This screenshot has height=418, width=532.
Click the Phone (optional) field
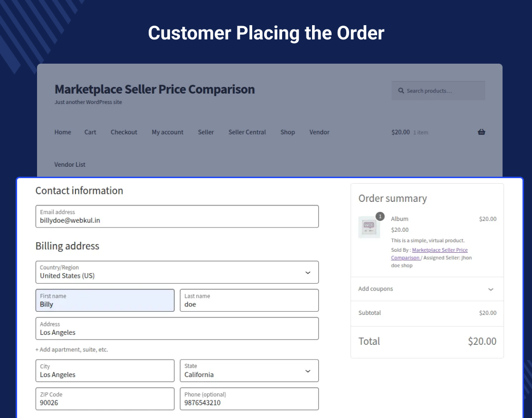pyautogui.click(x=249, y=399)
